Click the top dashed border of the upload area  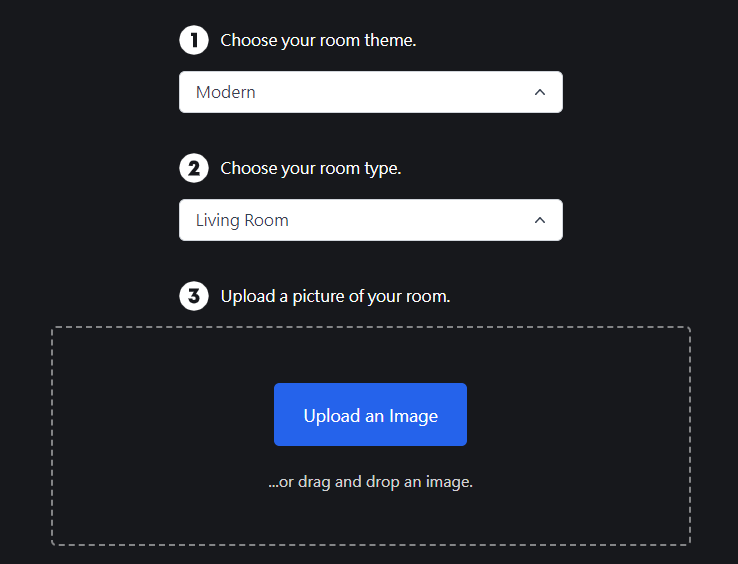(370, 327)
